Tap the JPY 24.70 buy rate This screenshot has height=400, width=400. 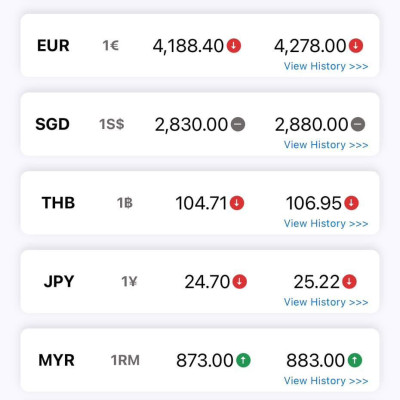tap(207, 282)
